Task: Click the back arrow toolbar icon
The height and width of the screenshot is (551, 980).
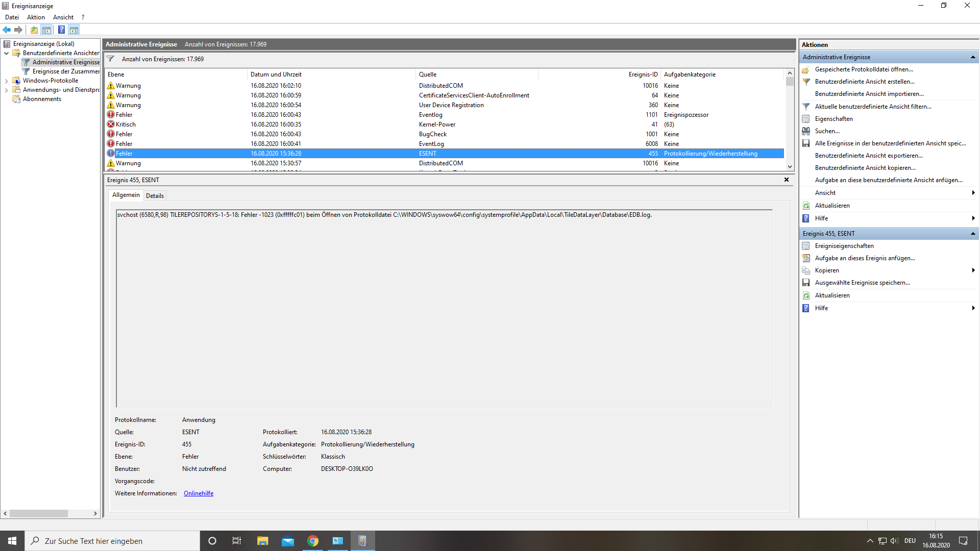Action: 7,30
